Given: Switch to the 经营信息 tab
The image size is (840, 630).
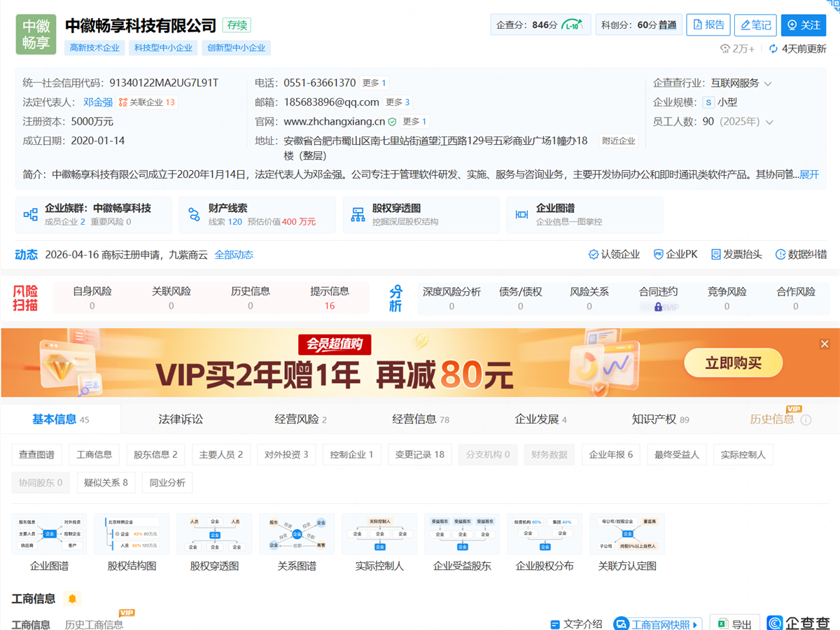Looking at the screenshot, I should [421, 419].
